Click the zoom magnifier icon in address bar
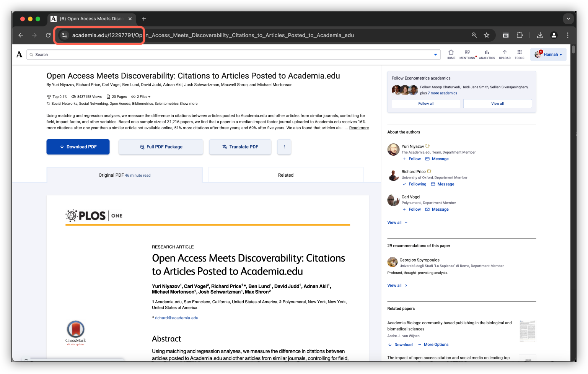Image resolution: width=588 pixels, height=374 pixels. (474, 35)
